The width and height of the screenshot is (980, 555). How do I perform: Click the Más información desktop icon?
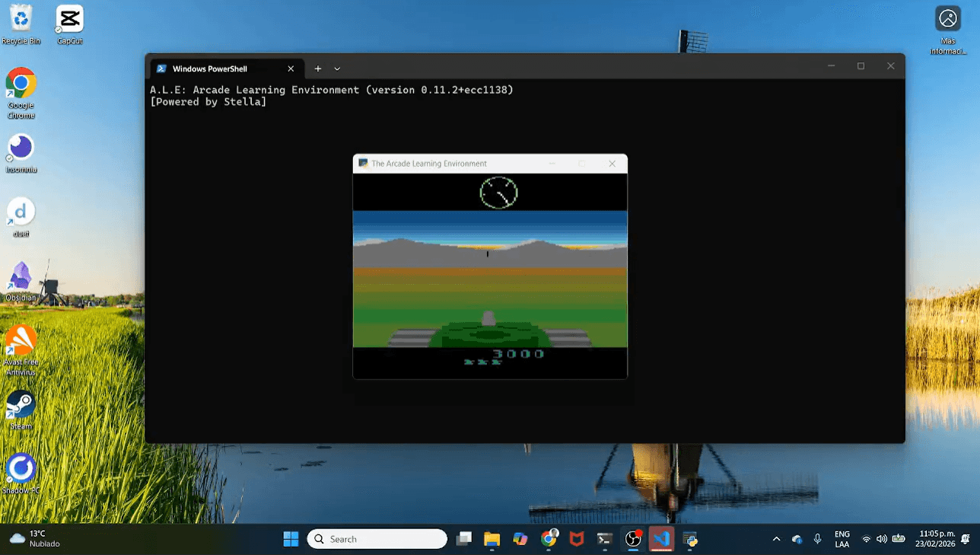pos(947,30)
